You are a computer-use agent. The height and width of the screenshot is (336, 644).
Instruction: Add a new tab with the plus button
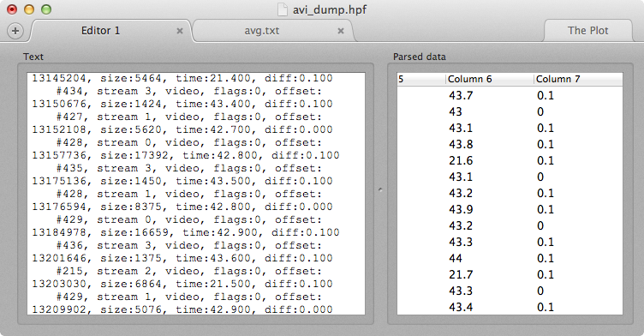point(15,31)
